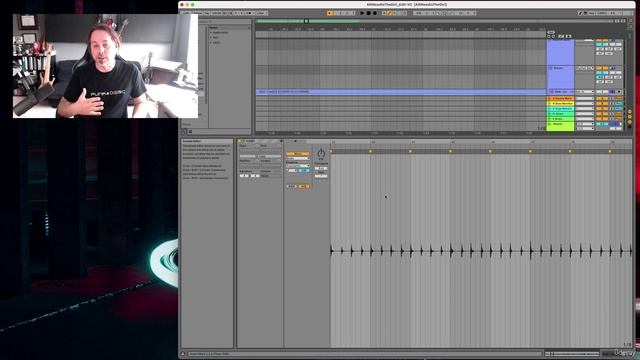Click the last orange warp marker
Viewport: 640px width, 360px height.
(x=610, y=151)
